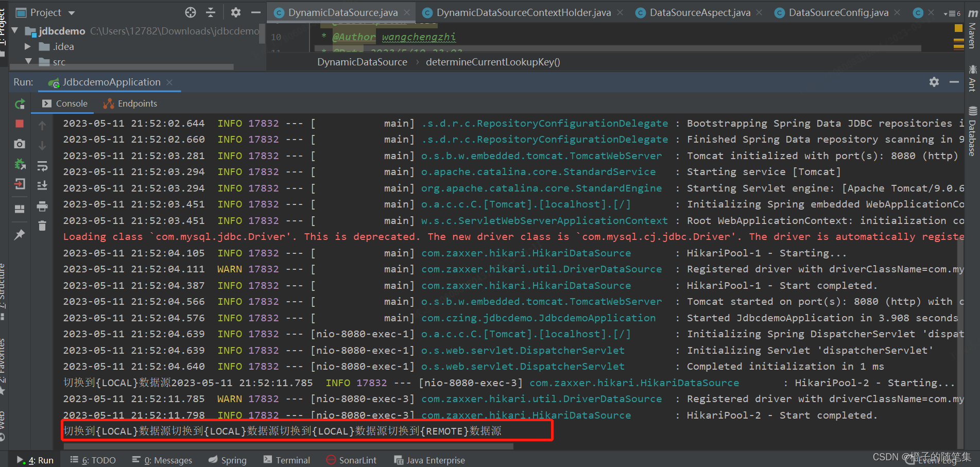Click the @Author annotation text in editor
Screen dimensions: 980x467
click(353, 37)
